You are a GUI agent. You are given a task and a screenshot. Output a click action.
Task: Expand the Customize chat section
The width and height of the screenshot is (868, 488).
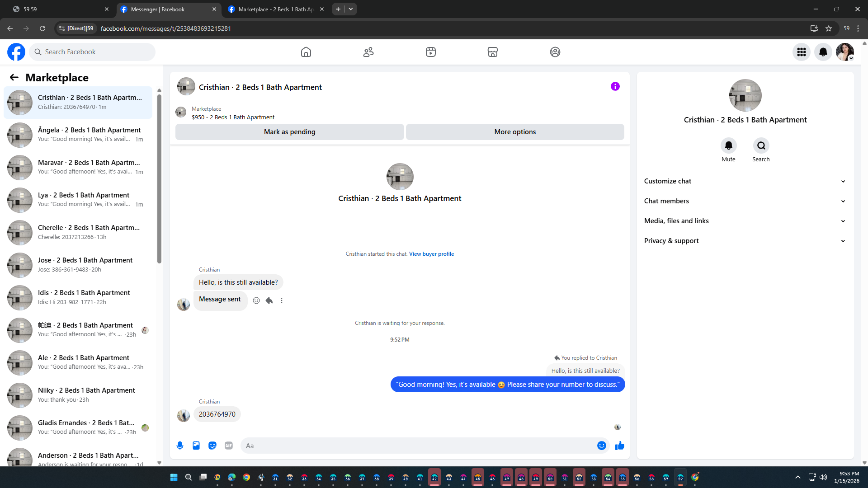[x=745, y=181]
